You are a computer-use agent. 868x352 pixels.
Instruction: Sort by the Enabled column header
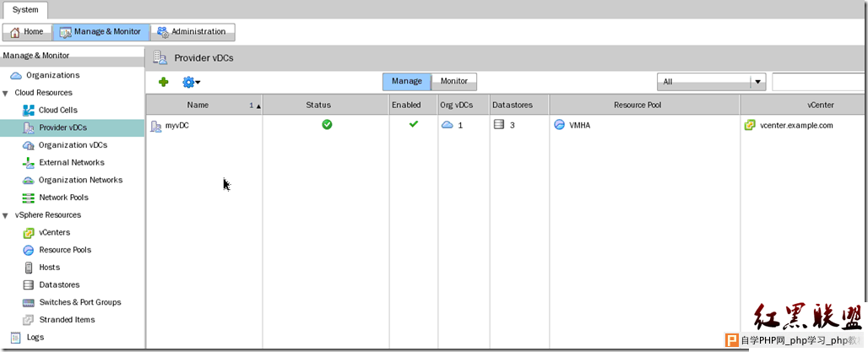click(x=413, y=105)
